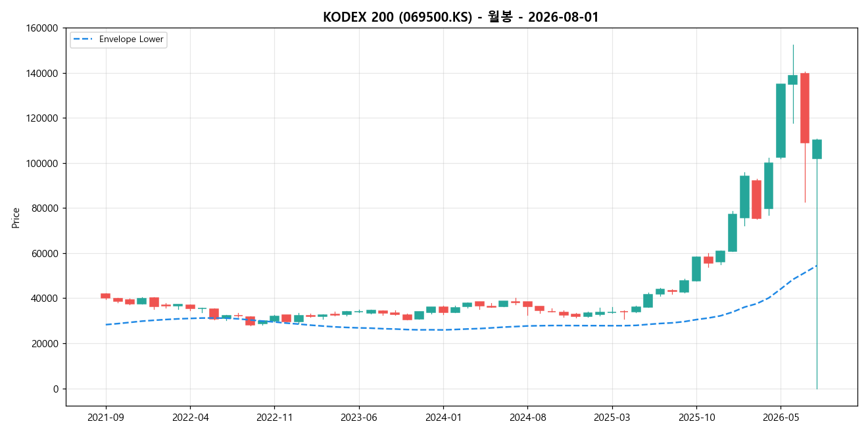Click the 2024-08 x-axis label
This screenshot has height=434, width=868.
pos(527,417)
